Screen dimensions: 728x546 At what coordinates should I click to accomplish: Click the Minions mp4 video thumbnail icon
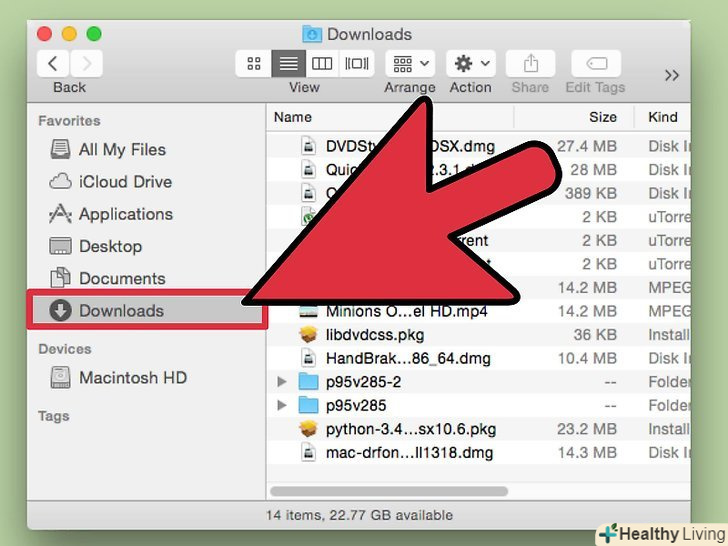(308, 311)
